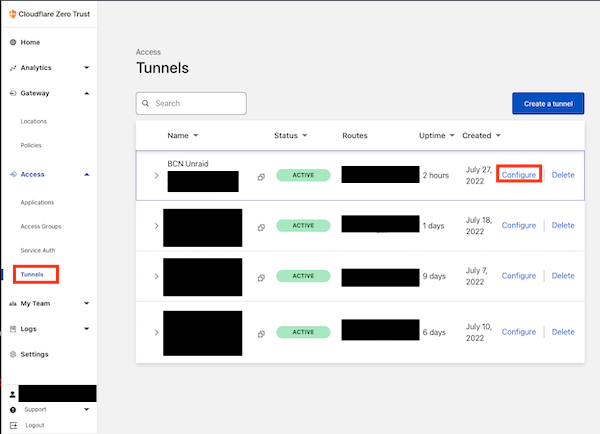Sort tunnels by Name column
600x434 pixels.
point(183,135)
